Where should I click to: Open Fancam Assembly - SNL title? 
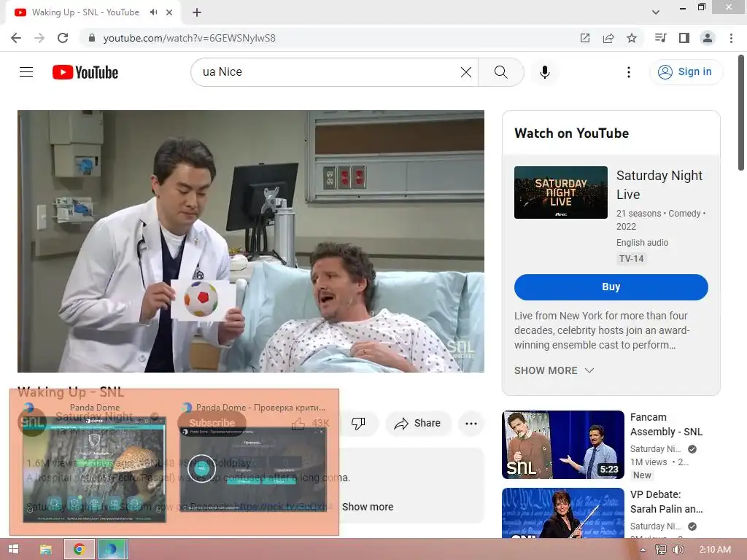[x=666, y=424]
